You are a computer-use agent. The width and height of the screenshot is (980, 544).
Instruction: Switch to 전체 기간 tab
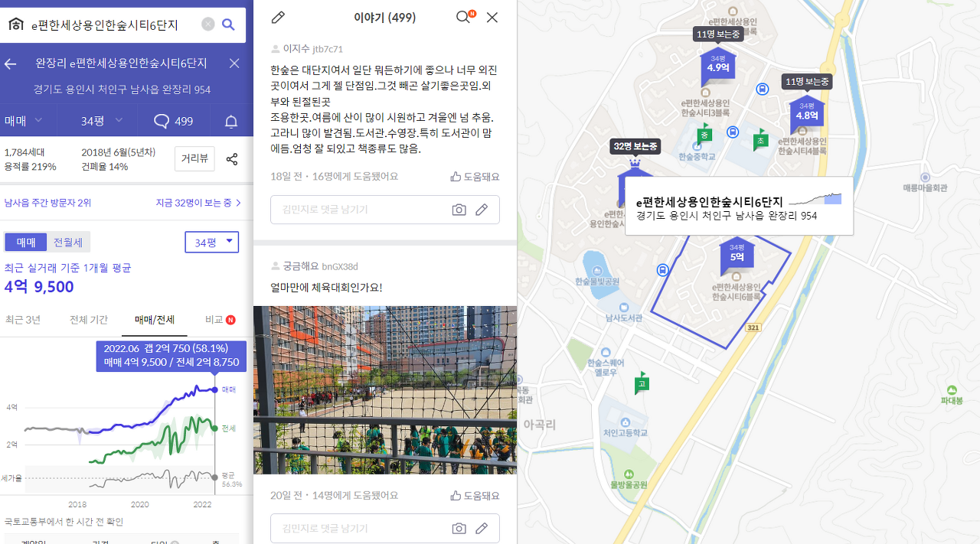[x=89, y=320]
